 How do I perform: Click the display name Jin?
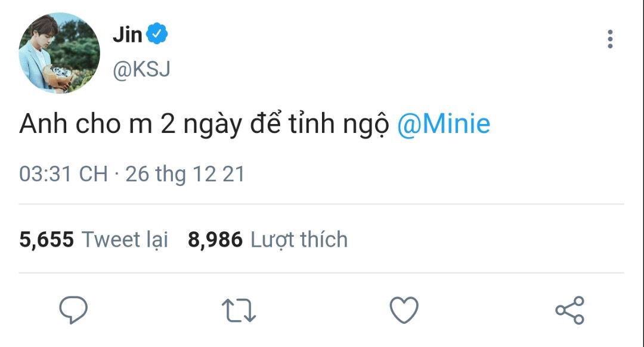click(x=128, y=35)
